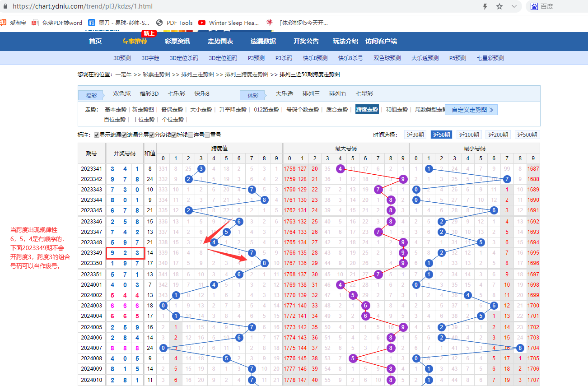Enable the 重号 checkbox

(207, 135)
